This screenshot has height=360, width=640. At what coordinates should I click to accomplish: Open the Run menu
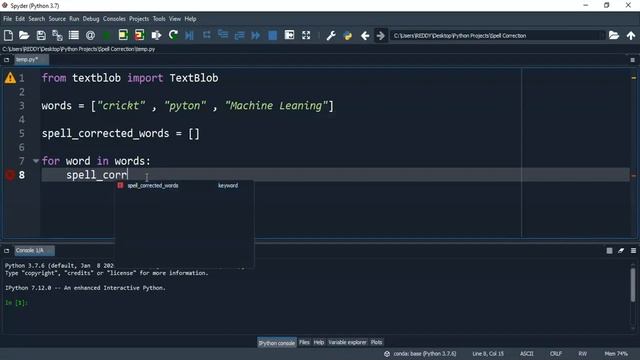click(74, 19)
